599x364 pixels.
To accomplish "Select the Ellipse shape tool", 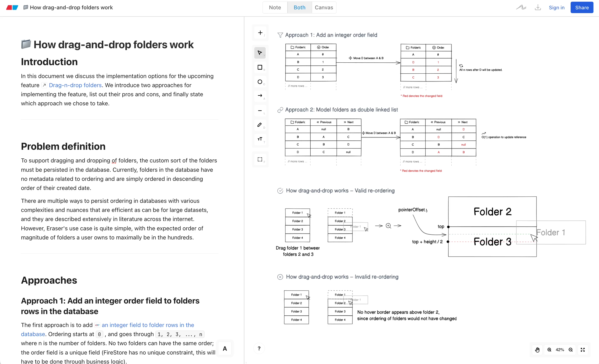I will coord(260,82).
